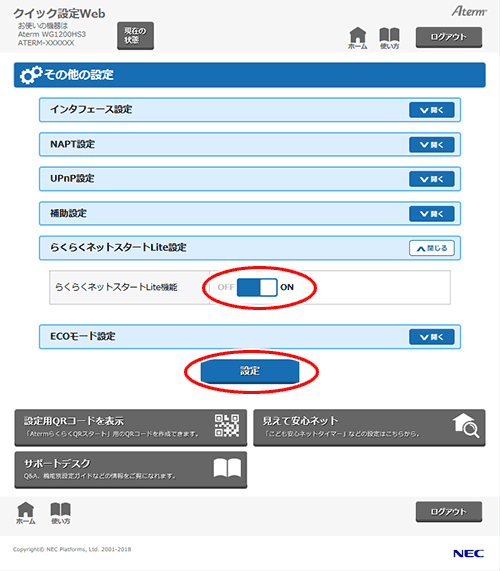500x571 pixels.
Task: Click the Aterm WG1200HS3 model text
Action: click(52, 34)
